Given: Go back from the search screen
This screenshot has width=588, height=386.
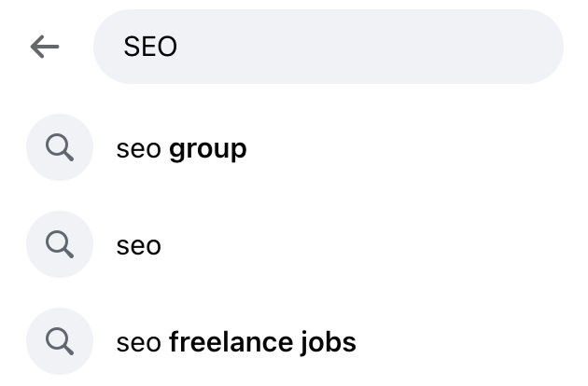Looking at the screenshot, I should coord(44,47).
